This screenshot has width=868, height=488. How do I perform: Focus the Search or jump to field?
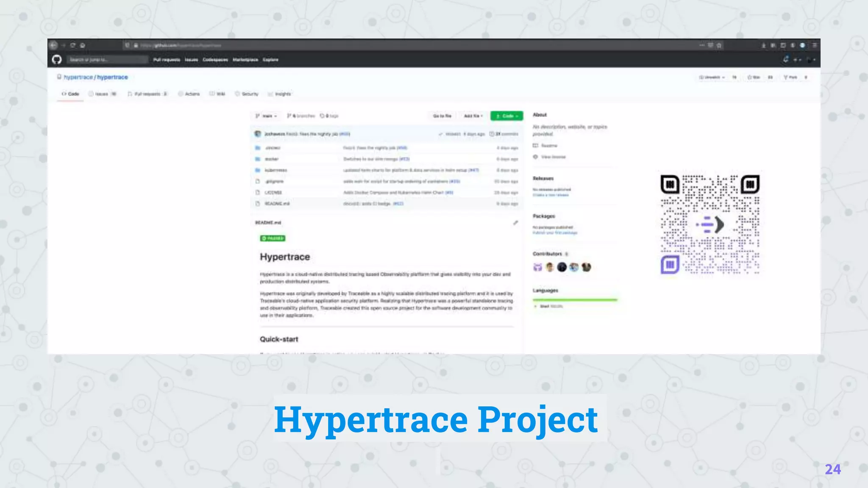coord(108,60)
